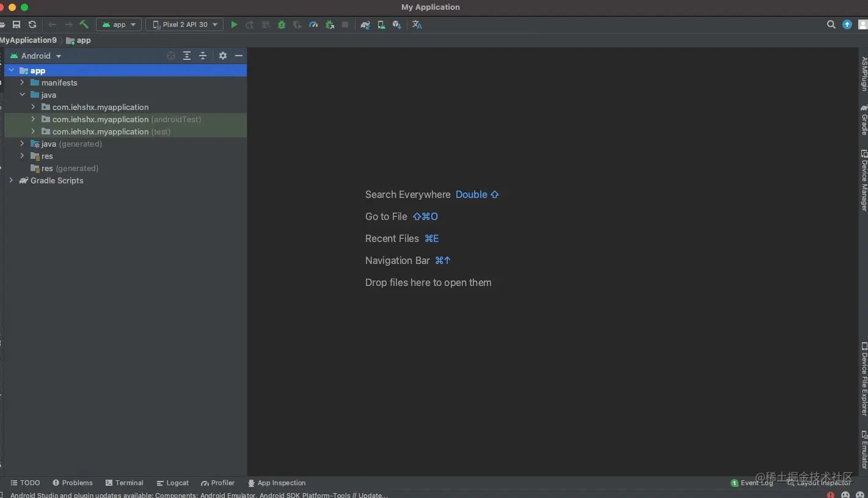
Task: Open the Device File Explorer side tab
Action: (864, 379)
